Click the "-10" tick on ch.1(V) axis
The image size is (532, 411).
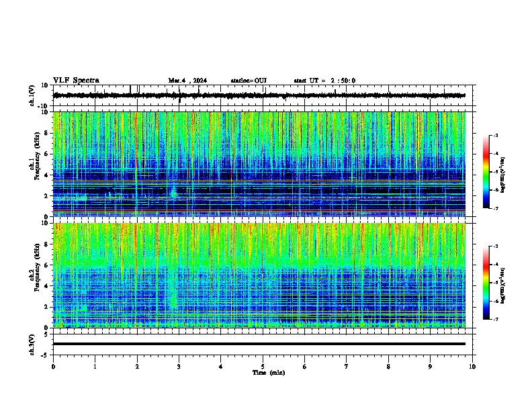coord(44,106)
